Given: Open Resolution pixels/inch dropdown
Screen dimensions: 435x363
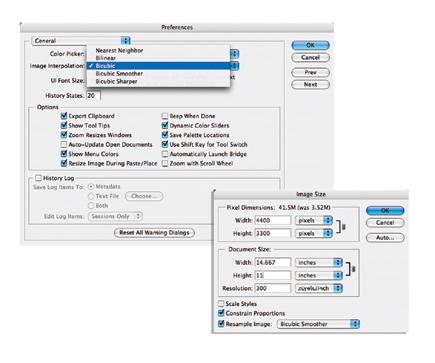Looking at the screenshot, I should 319,288.
